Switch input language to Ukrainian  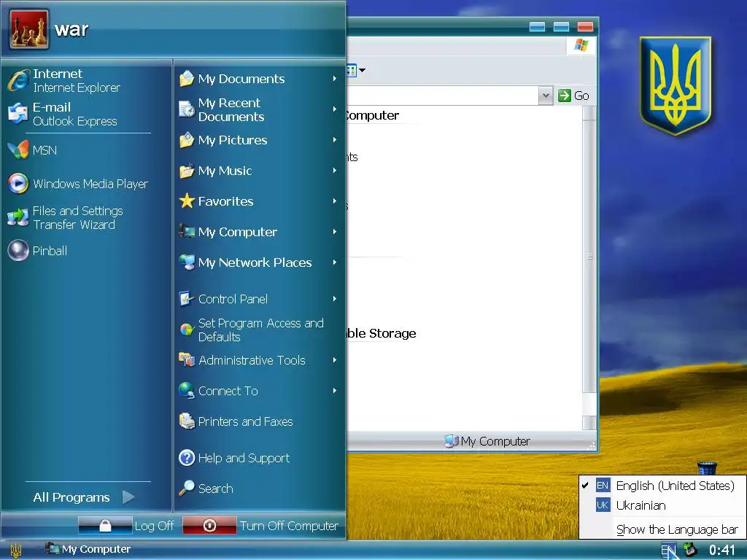pyautogui.click(x=662, y=505)
